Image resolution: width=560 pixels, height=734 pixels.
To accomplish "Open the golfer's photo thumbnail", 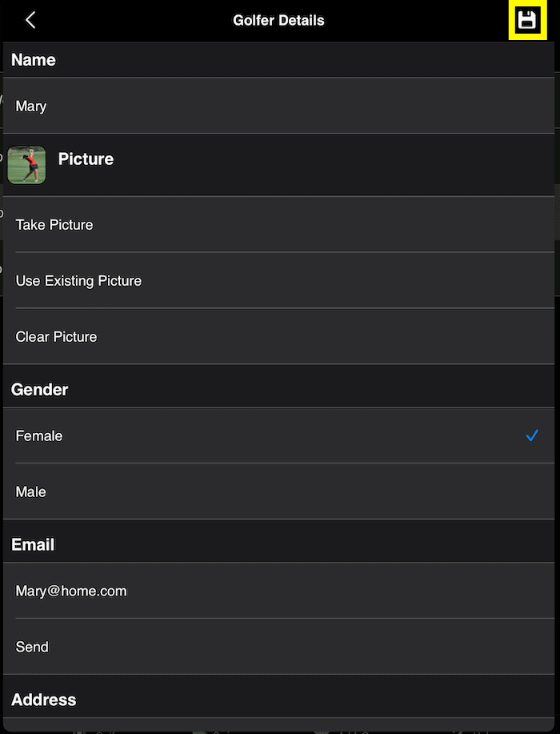I will [x=26, y=164].
